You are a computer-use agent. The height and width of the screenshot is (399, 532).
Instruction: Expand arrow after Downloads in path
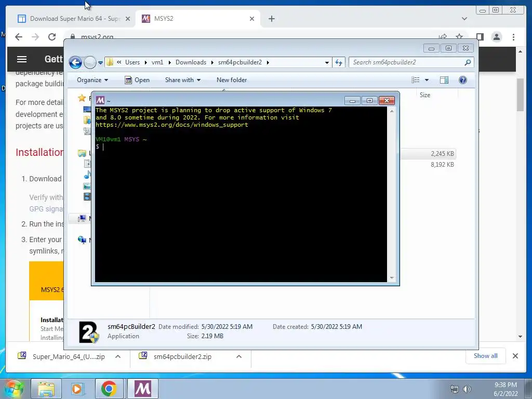click(212, 62)
